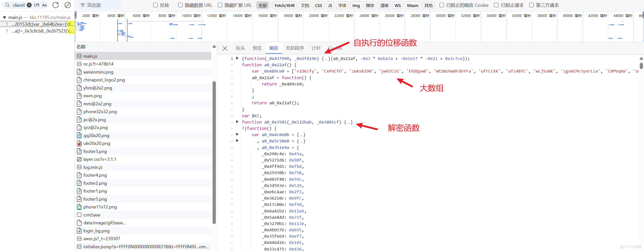Image resolution: width=644 pixels, height=251 pixels.
Task: Click the clear results icon
Action: pyautogui.click(x=68, y=5)
